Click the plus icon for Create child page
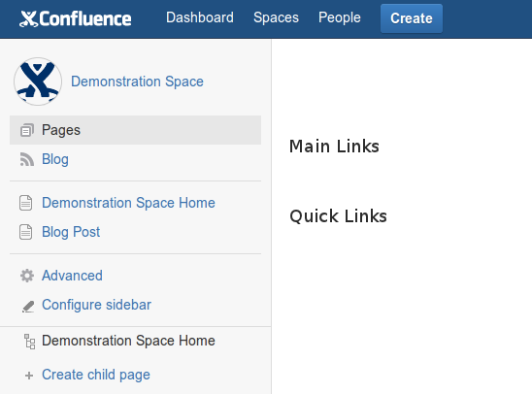 tap(29, 376)
